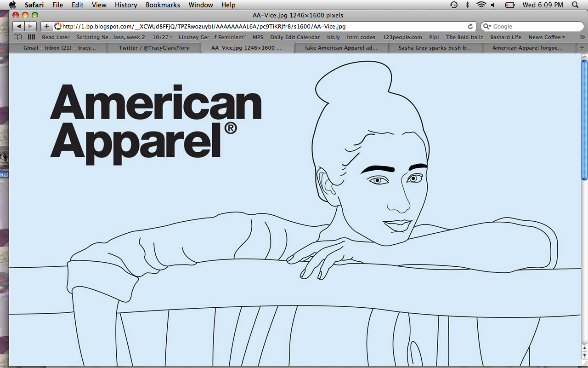Open the Bastard Life bookmark

(x=506, y=37)
